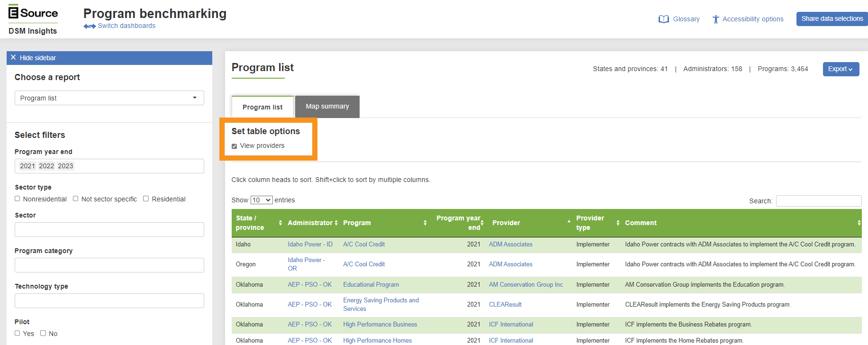Sort by Comment column arrows
The width and height of the screenshot is (868, 345).
859,223
